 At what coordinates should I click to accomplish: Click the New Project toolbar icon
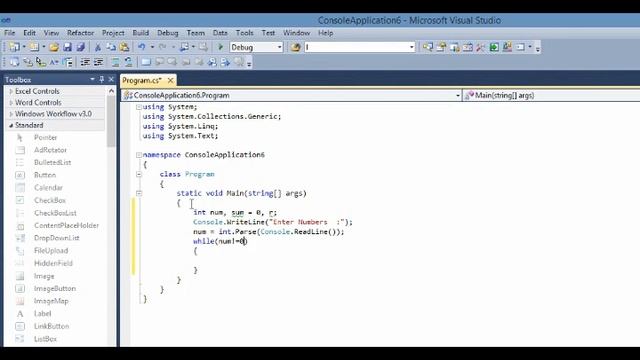(14, 47)
